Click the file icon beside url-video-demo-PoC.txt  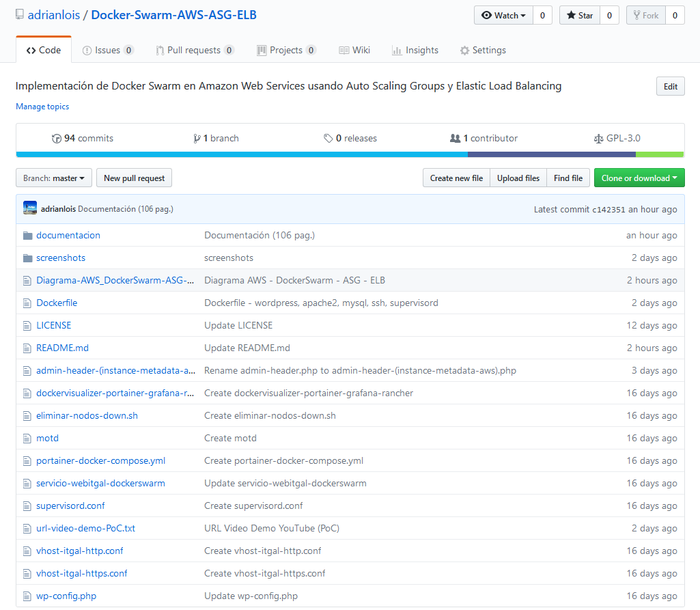point(27,529)
